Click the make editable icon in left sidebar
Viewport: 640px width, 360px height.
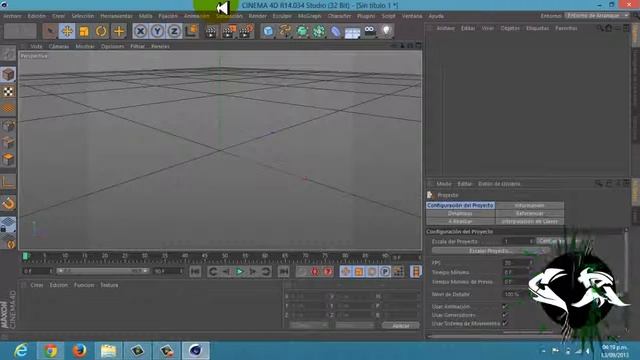coord(8,53)
